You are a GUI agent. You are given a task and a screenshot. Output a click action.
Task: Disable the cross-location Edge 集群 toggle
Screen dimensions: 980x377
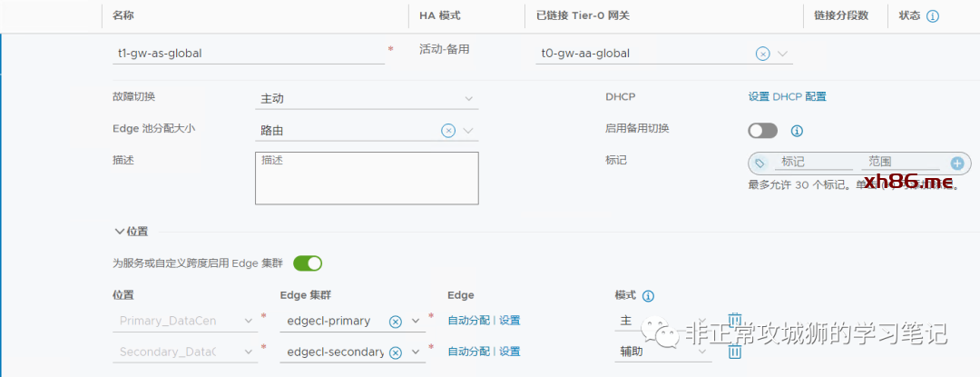[x=308, y=263]
